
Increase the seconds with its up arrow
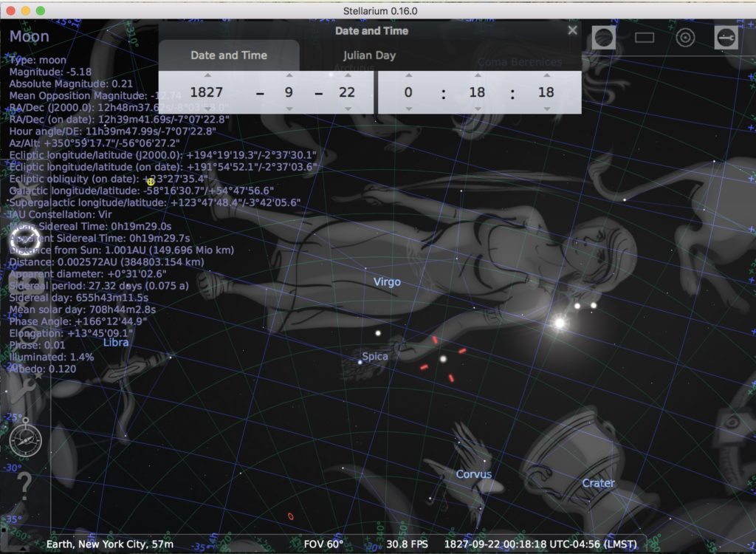pos(546,75)
